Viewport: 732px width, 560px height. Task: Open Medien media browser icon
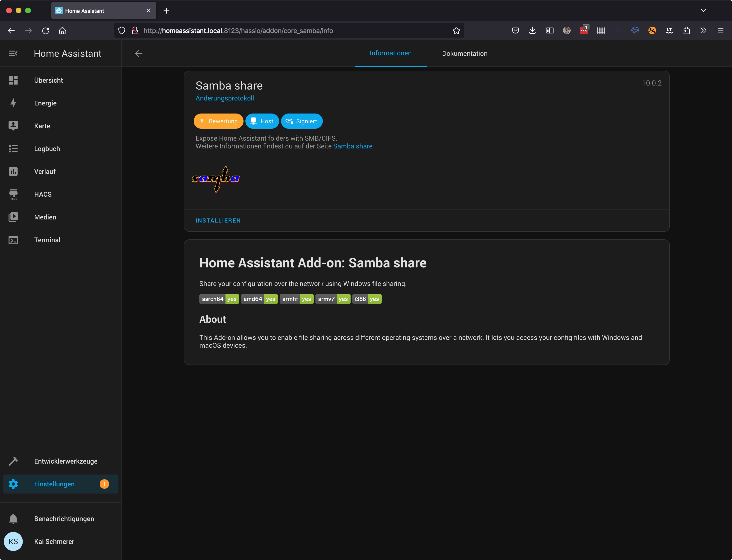point(13,217)
